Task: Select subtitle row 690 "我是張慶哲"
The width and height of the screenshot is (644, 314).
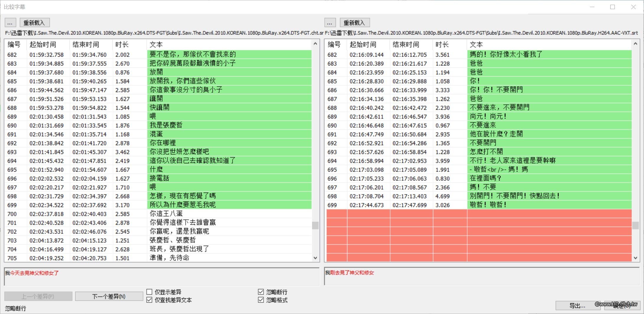Action: click(x=165, y=125)
